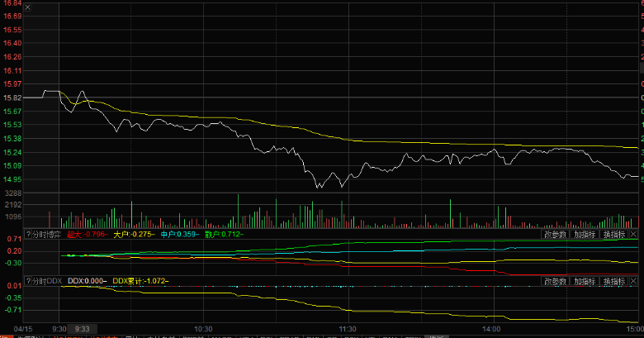Screen dimensions: 644x338
Task: Click 加指标 in the 分时博弈 panel
Action: coord(585,235)
